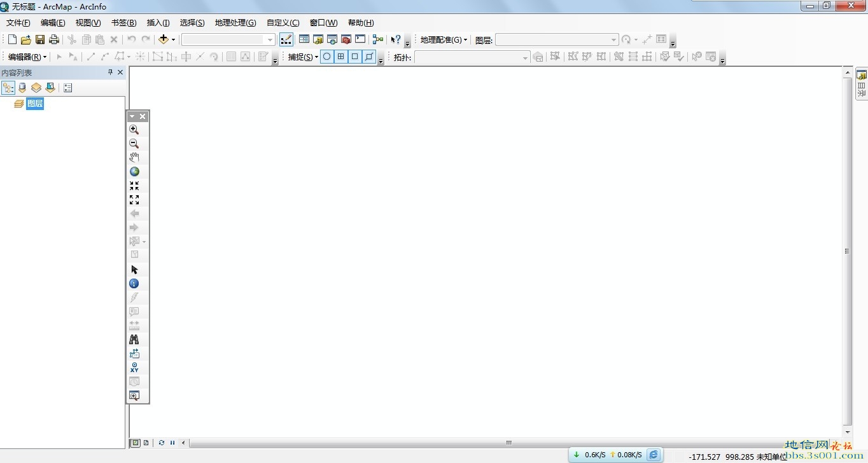Open an existing map document

(26, 39)
